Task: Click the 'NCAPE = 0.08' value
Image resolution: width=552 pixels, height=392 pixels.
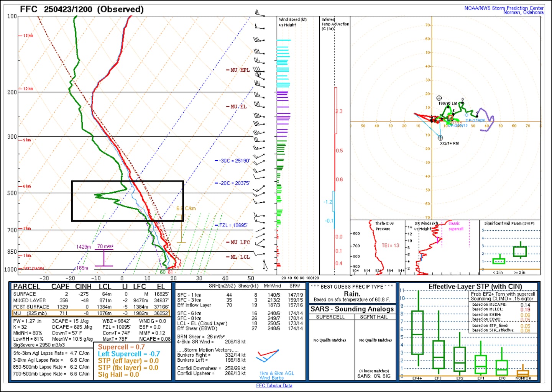Action: pos(155,339)
